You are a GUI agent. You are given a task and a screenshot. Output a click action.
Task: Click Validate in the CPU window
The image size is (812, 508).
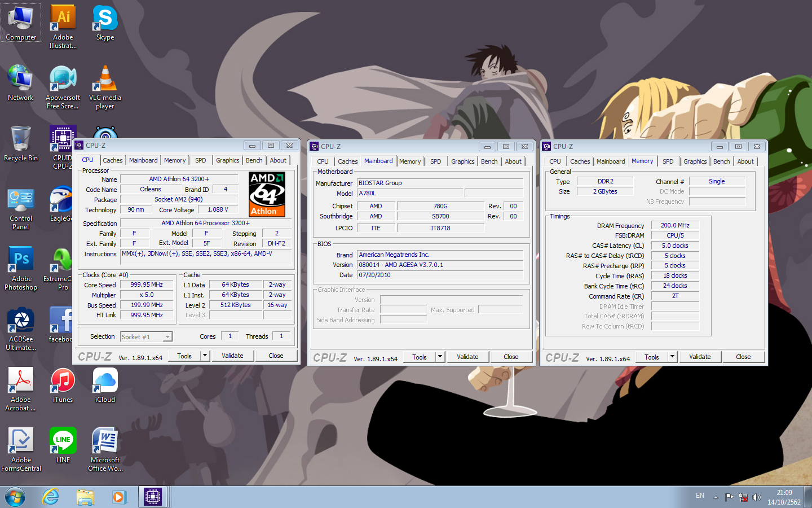pos(232,356)
